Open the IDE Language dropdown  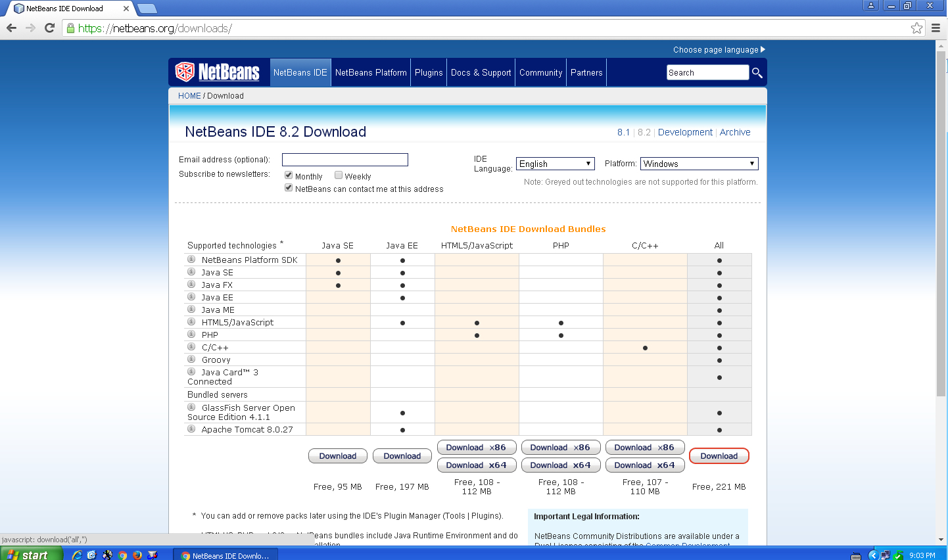555,164
